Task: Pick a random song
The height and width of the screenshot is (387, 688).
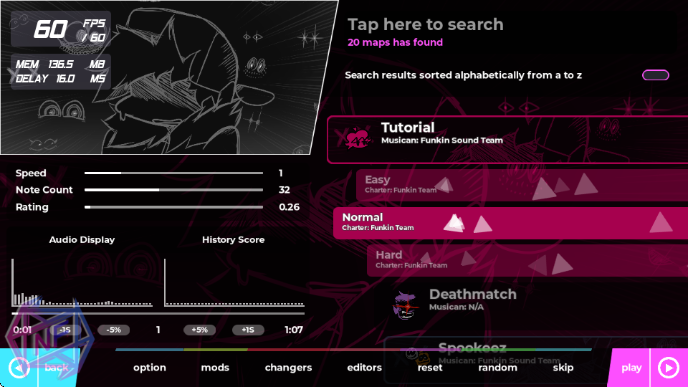Action: point(498,368)
